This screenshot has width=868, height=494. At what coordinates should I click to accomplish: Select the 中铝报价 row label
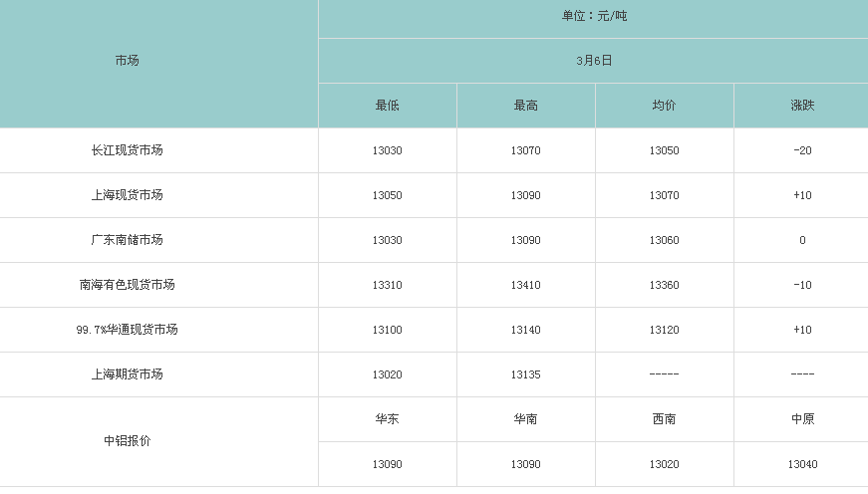127,441
